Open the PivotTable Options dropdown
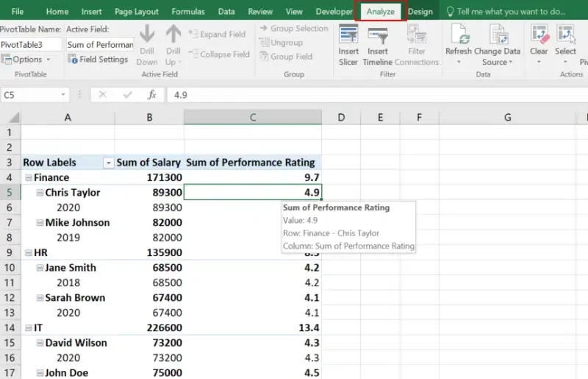Screen dimensions: 588x379 (28, 60)
